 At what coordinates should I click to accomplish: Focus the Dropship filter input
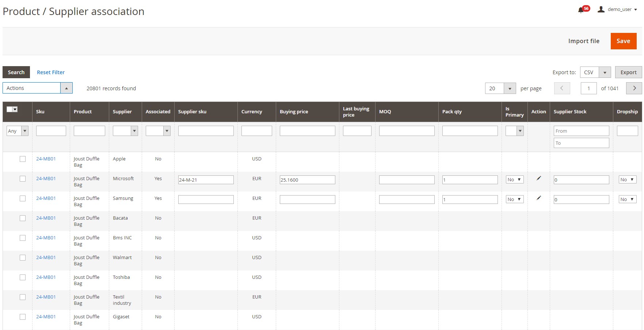point(628,131)
